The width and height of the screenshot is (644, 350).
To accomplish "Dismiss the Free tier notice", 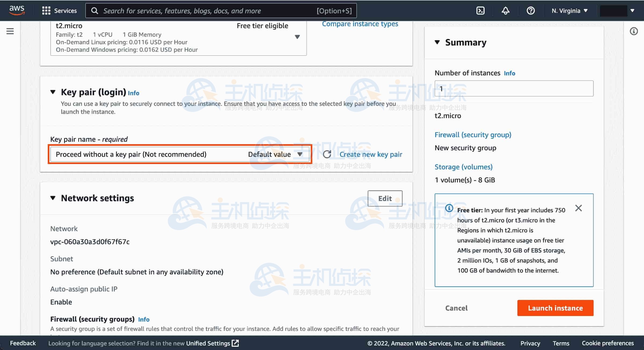I will (579, 208).
